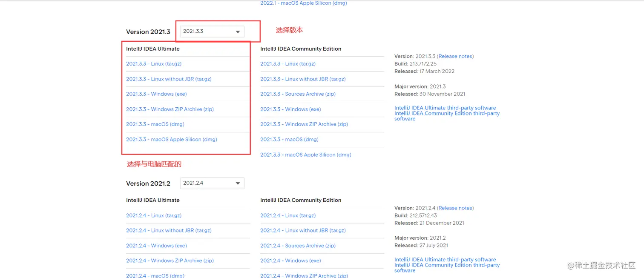This screenshot has height=278, width=644.
Task: Click the 'Build: 212.5712.43' text
Action: [x=416, y=215]
